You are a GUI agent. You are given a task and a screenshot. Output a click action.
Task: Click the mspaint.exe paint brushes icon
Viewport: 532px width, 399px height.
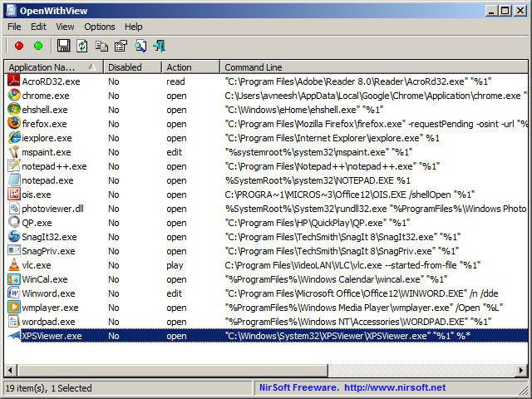coord(13,151)
